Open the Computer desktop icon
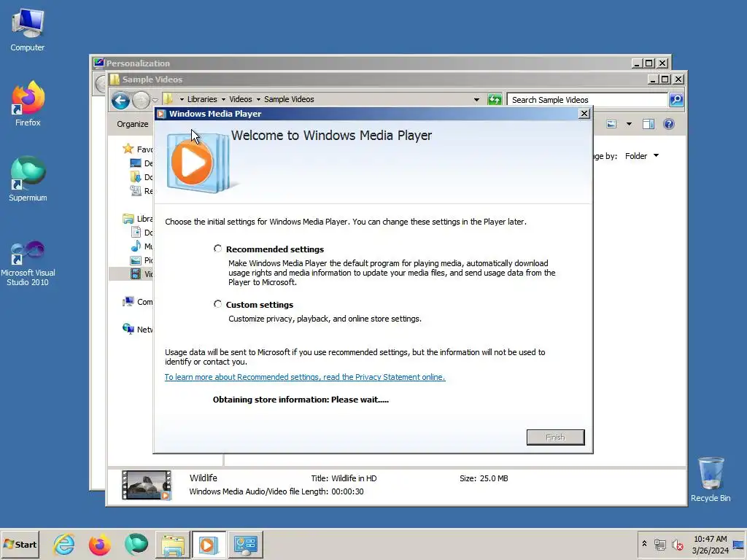 click(x=28, y=30)
